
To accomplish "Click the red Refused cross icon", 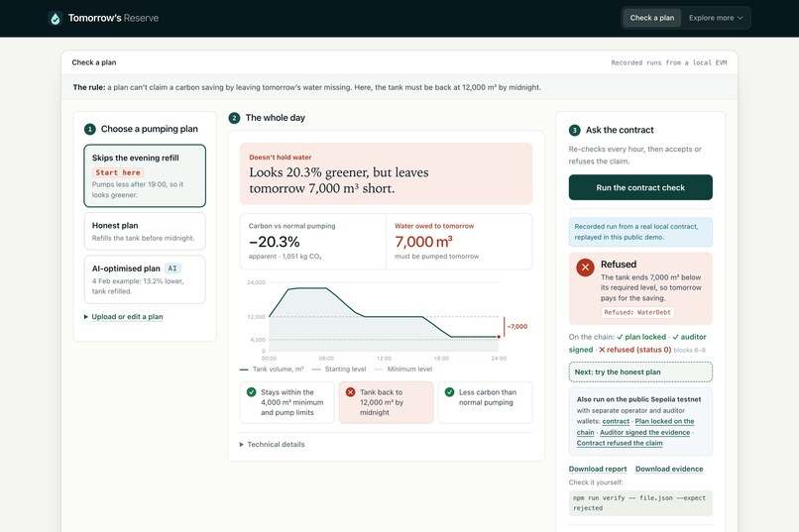I will coord(586,267).
